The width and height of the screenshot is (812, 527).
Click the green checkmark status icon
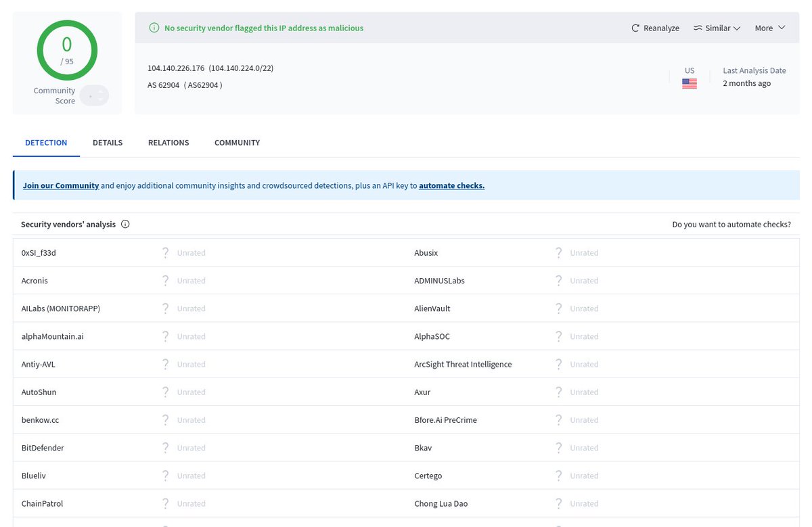pos(154,28)
